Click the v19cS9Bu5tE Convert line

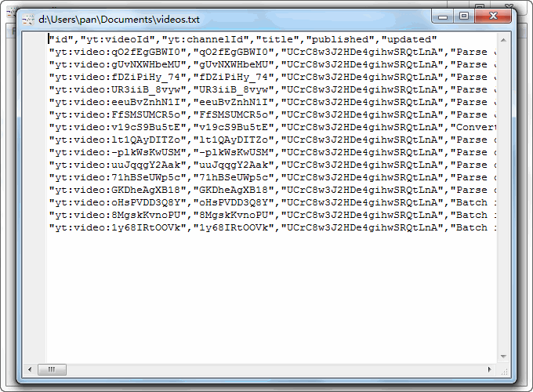pos(235,127)
